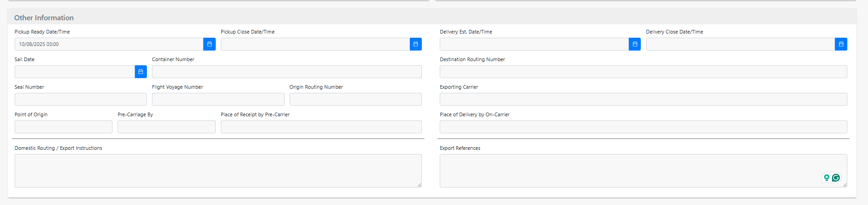
Task: Click the Point of Origin field
Action: point(63,127)
